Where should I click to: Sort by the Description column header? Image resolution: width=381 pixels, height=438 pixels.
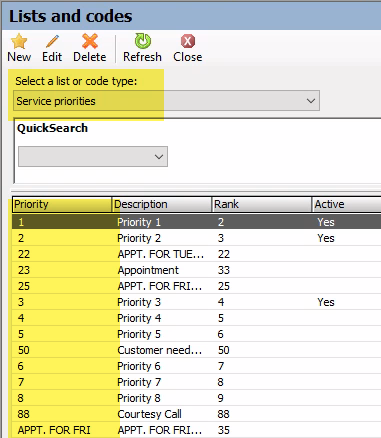pyautogui.click(x=162, y=204)
